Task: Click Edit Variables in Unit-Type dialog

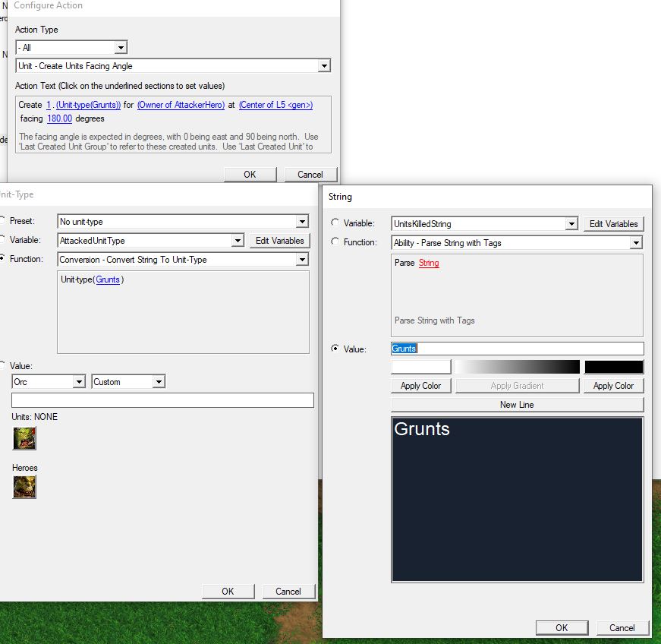Action: click(x=280, y=241)
